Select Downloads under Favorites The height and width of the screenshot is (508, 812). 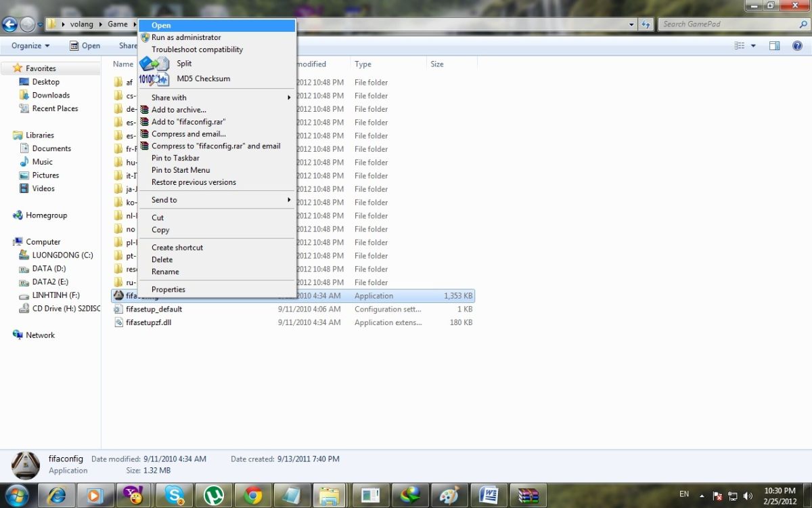coord(51,96)
